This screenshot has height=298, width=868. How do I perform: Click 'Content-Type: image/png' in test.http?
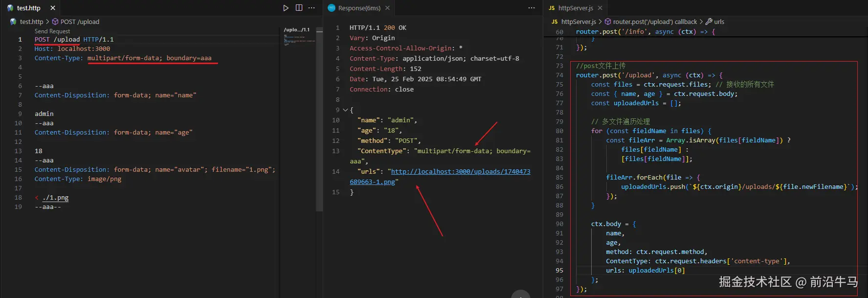click(78, 179)
